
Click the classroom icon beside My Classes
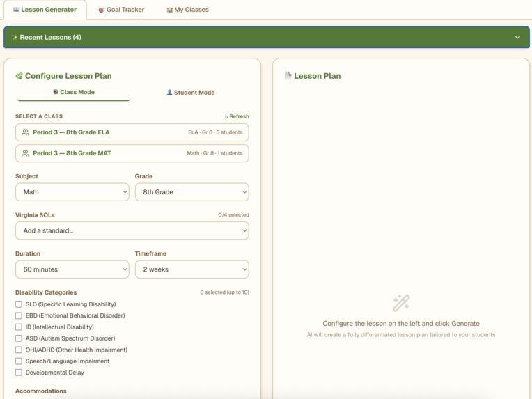coord(169,10)
